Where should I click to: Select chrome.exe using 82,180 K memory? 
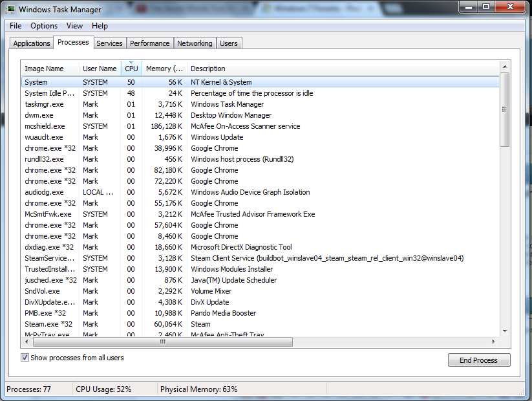click(x=261, y=170)
